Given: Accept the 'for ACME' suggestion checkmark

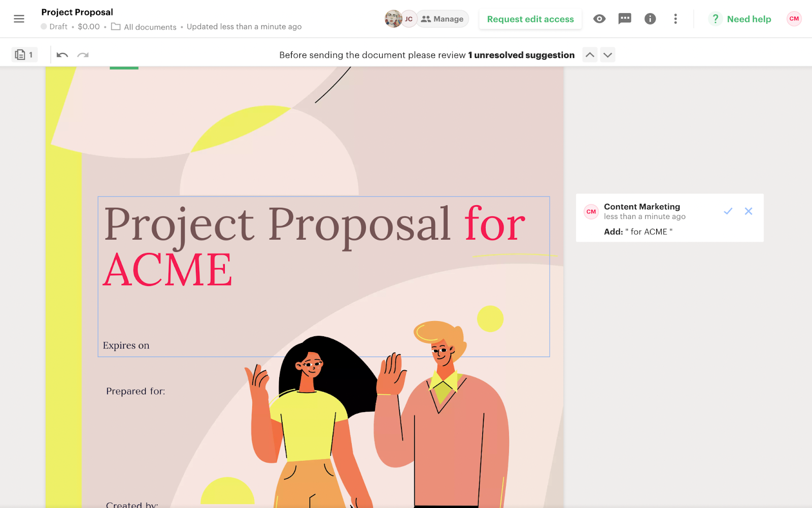Looking at the screenshot, I should pyautogui.click(x=728, y=211).
